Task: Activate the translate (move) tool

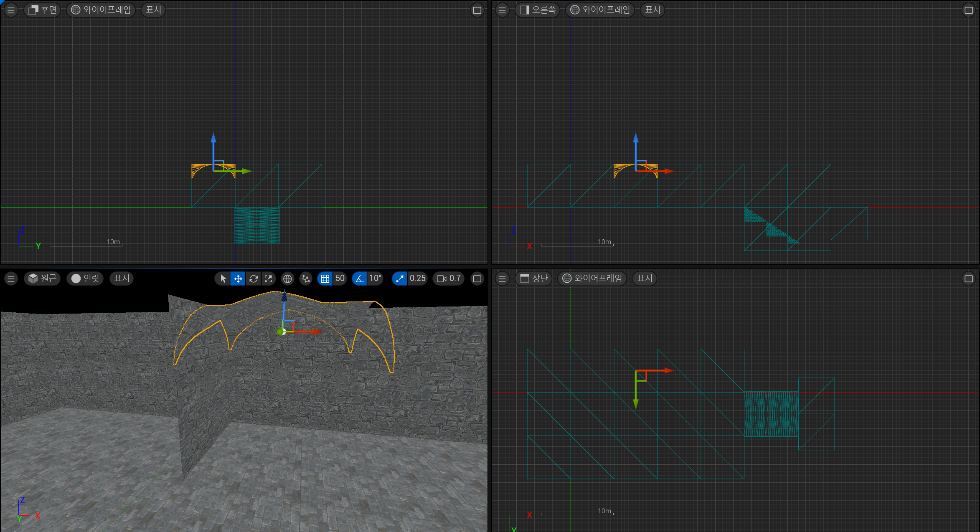Action: point(238,279)
